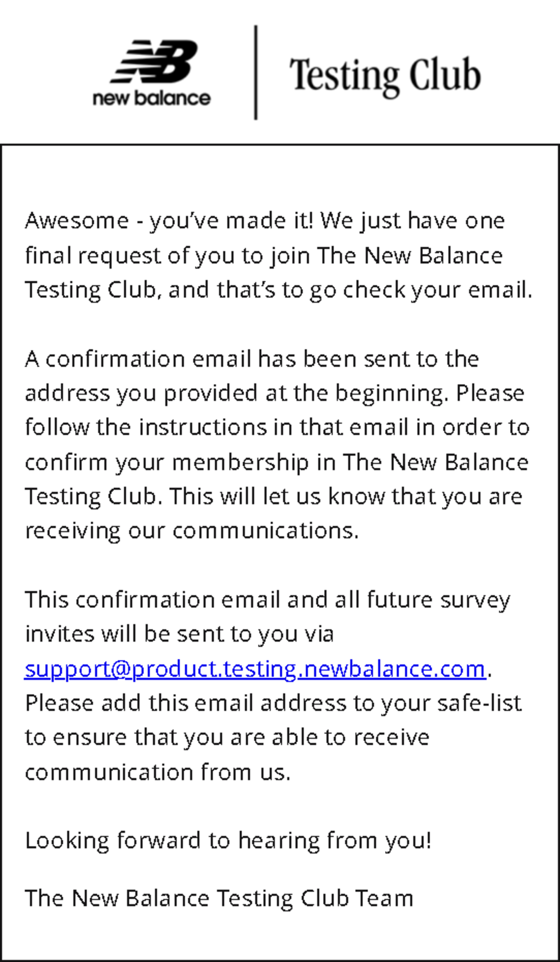Screen dimensions: 560x962
Task: Click the "new balance" wordmark under the logo
Action: pyautogui.click(x=152, y=98)
